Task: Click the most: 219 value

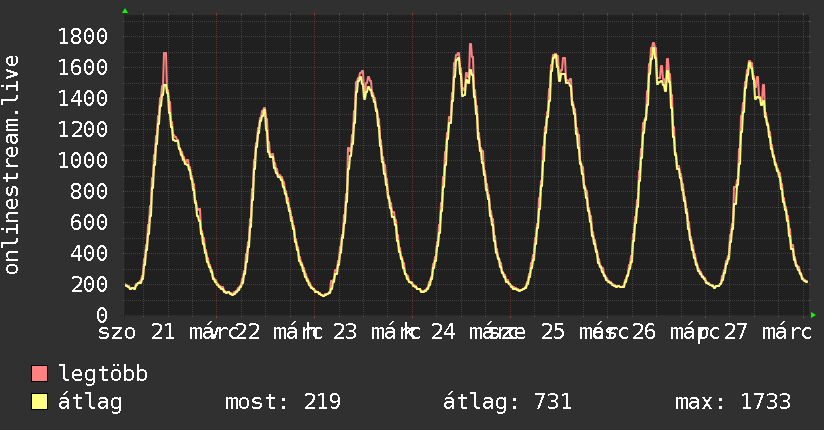Action: pos(283,402)
